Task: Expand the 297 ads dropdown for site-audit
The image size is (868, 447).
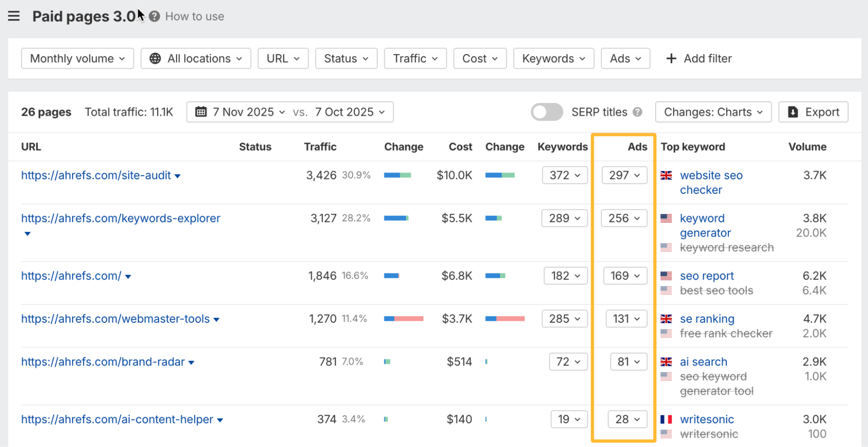Action: pos(624,175)
